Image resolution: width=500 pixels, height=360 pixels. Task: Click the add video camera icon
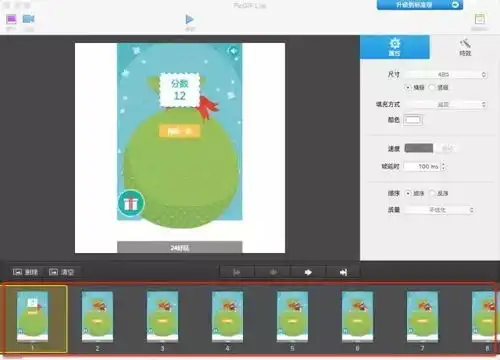point(29,19)
